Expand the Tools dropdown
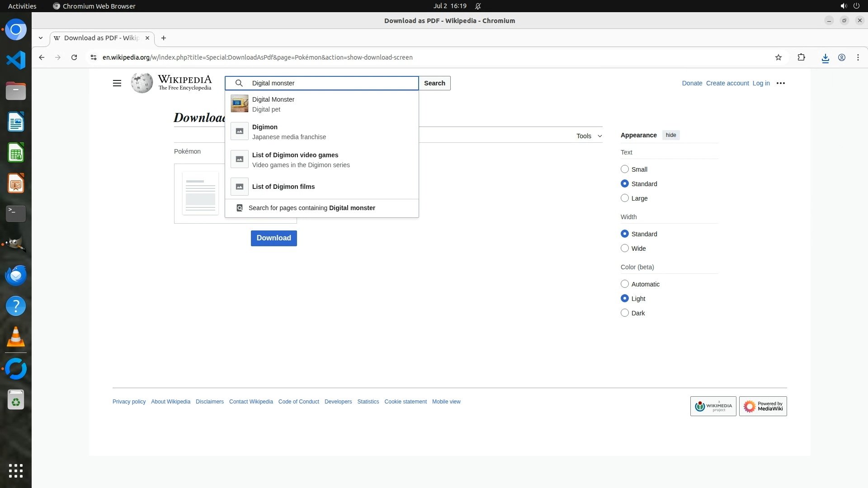The image size is (868, 488). coord(589,136)
